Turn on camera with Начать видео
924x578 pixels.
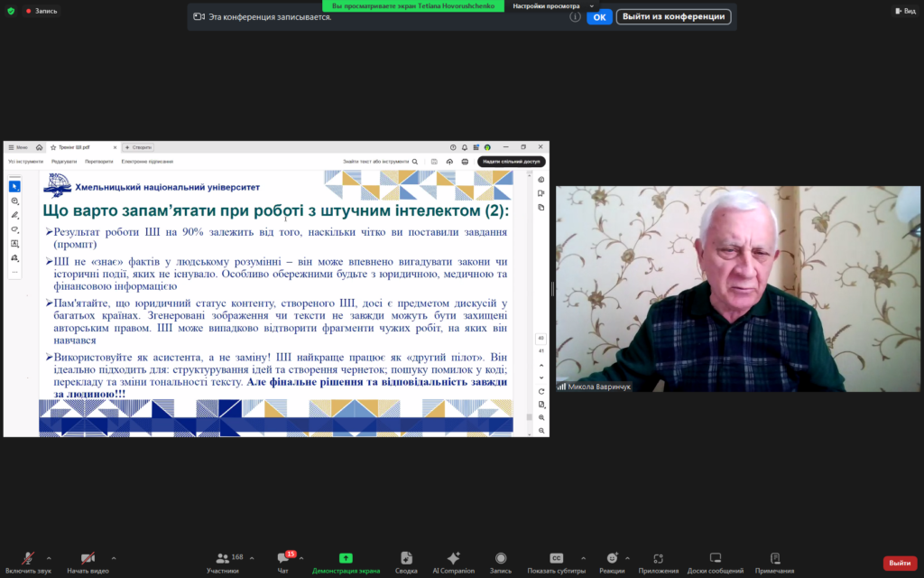click(88, 562)
